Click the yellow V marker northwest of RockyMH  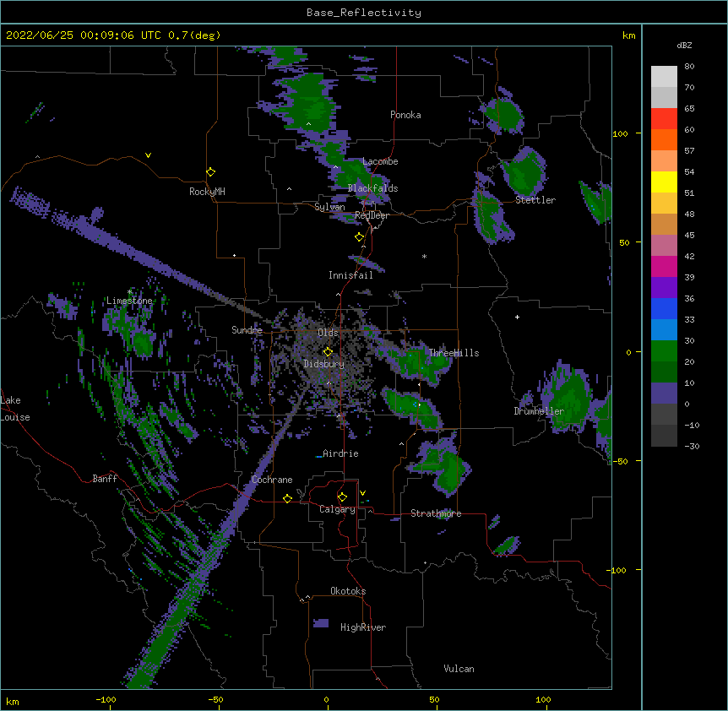[148, 155]
